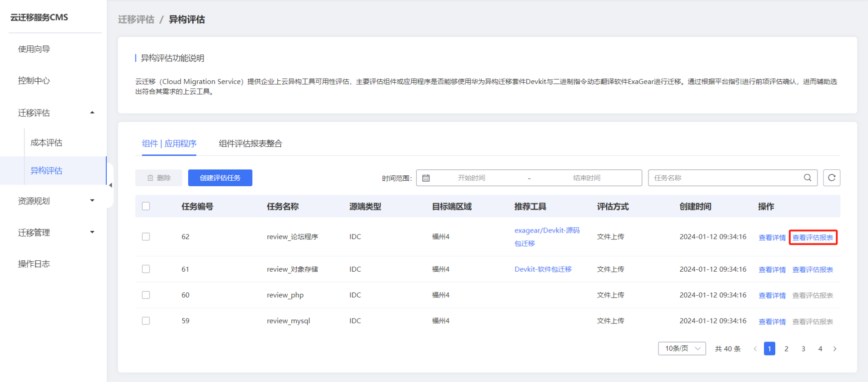Viewport: 868px width, 382px height.
Task: Go to page 3 in pagination
Action: (803, 349)
